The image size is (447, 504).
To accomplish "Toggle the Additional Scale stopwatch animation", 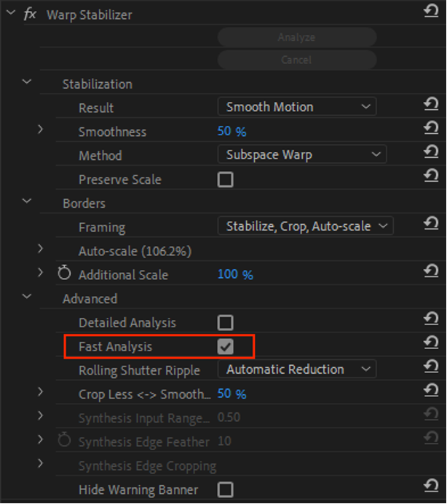I will point(64,273).
